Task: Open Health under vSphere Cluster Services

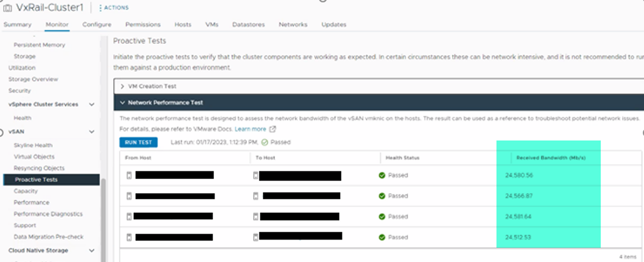Action: (x=23, y=118)
